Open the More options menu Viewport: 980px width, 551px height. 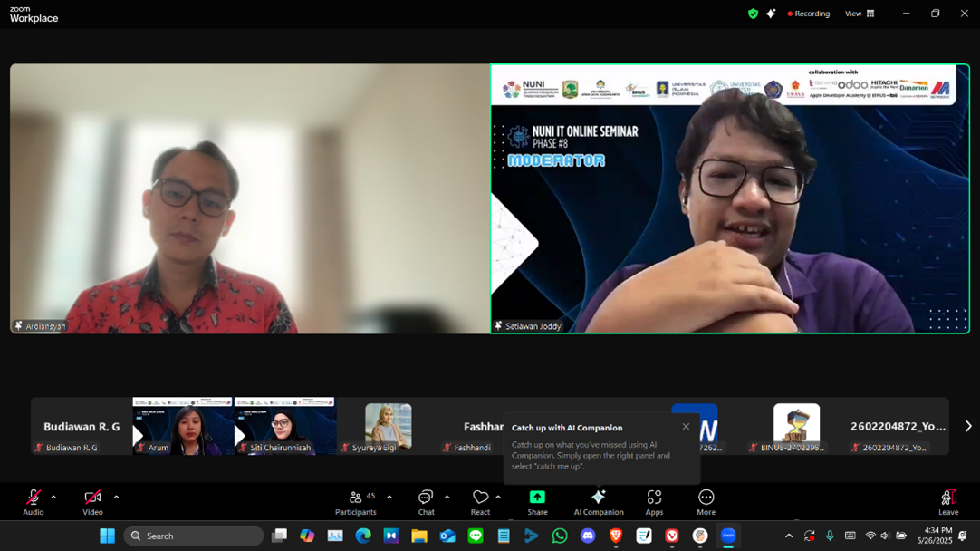pos(706,502)
